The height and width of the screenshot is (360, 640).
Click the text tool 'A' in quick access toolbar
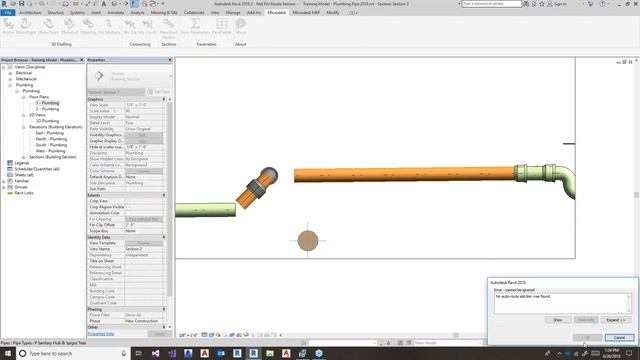pos(104,4)
